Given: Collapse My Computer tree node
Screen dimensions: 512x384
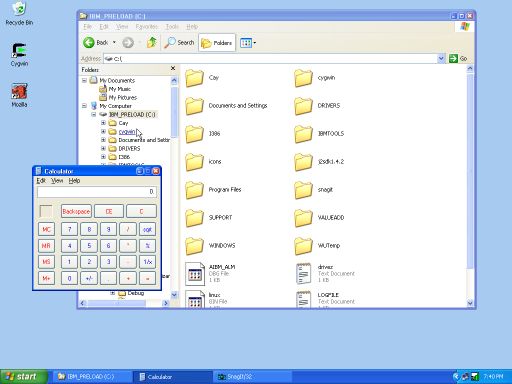Looking at the screenshot, I should 85,106.
